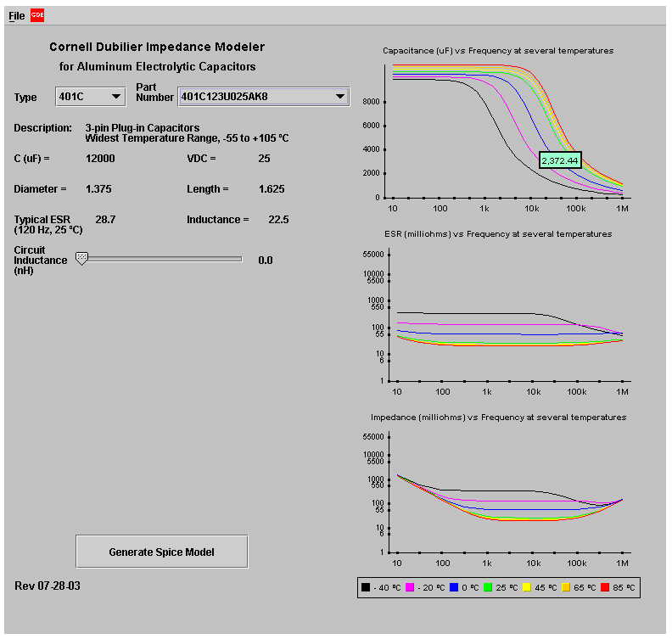
Task: Click the yellow 45 °C legend swatch
Action: 527,587
